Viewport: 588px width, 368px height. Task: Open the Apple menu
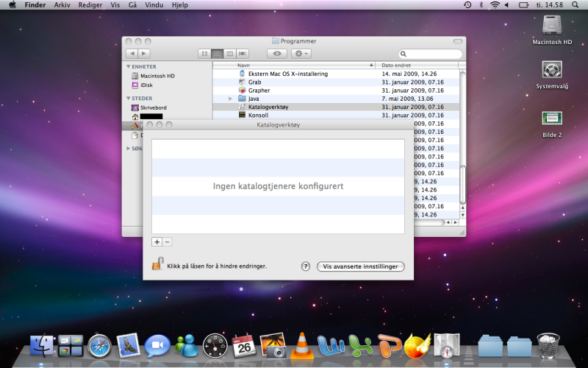[12, 5]
